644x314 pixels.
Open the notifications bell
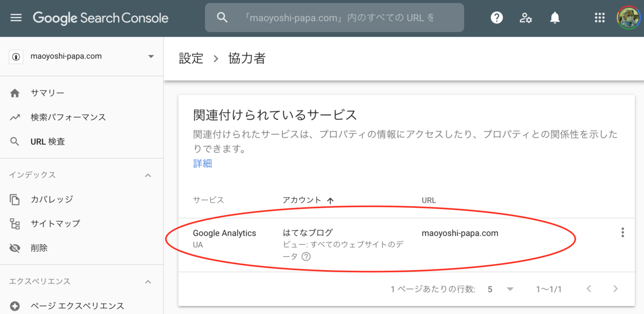555,18
